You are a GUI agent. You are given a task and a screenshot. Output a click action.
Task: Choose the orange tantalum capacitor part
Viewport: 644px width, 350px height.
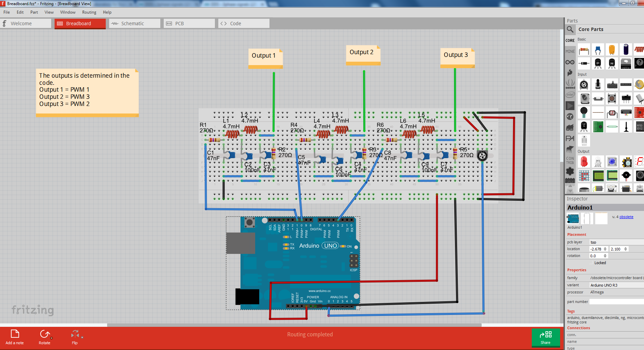612,50
